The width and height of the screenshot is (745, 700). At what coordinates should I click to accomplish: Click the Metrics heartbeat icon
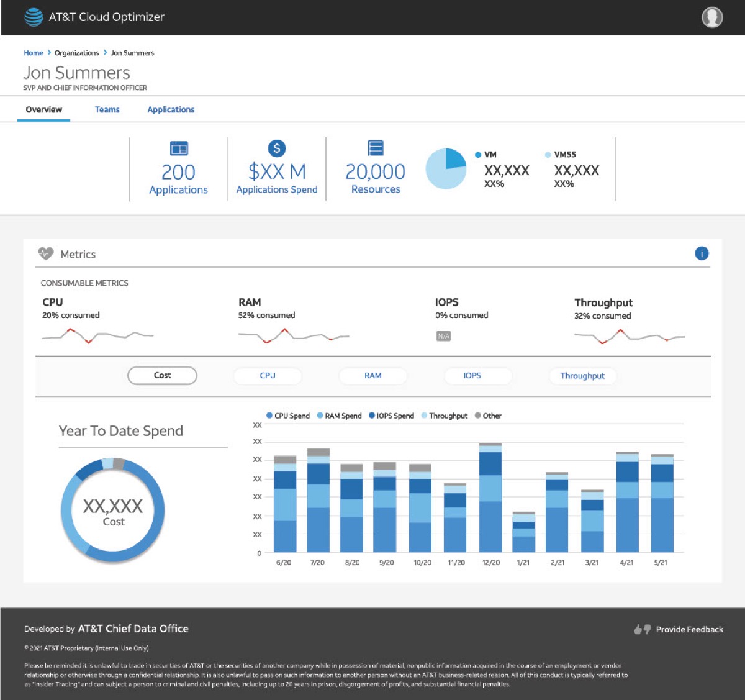point(46,253)
